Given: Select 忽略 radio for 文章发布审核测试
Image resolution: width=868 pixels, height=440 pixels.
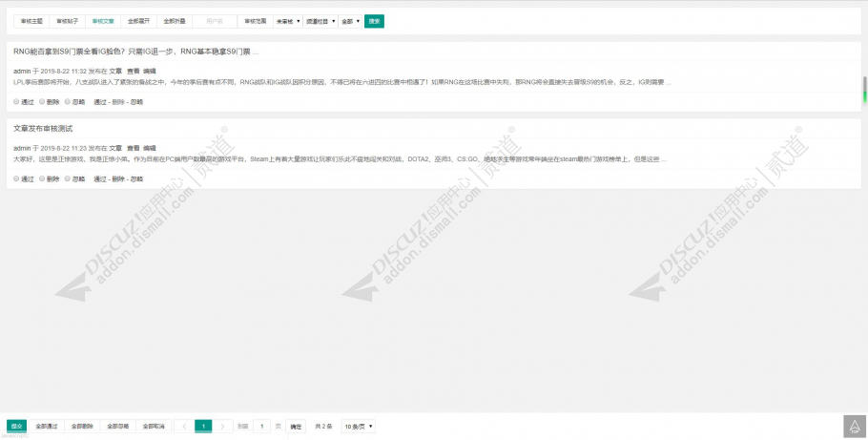Looking at the screenshot, I should click(68, 178).
